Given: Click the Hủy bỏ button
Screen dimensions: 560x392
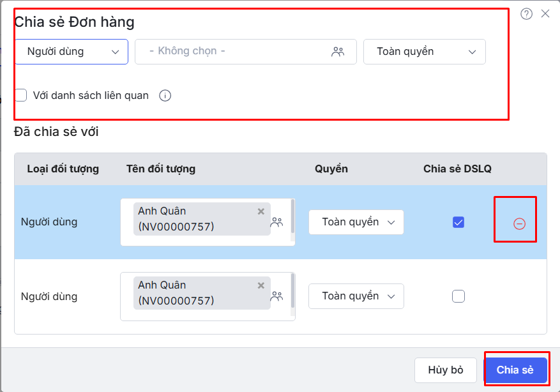Looking at the screenshot, I should coord(446,370).
